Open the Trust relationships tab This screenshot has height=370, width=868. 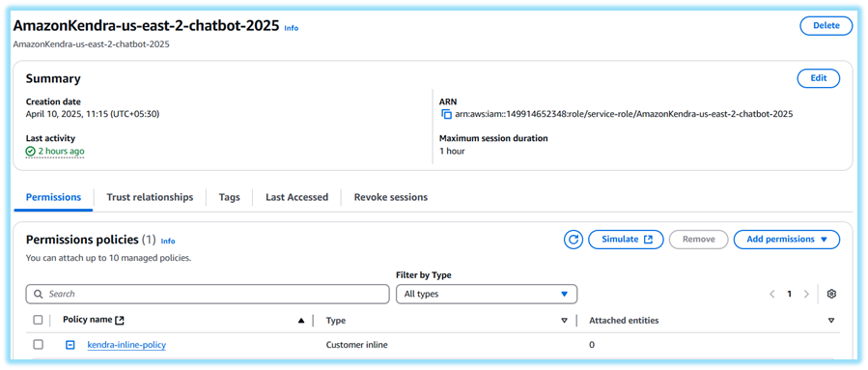click(150, 197)
